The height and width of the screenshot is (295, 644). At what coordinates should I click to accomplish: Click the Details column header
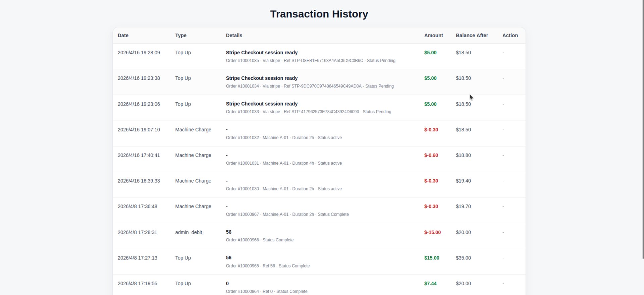coord(234,36)
